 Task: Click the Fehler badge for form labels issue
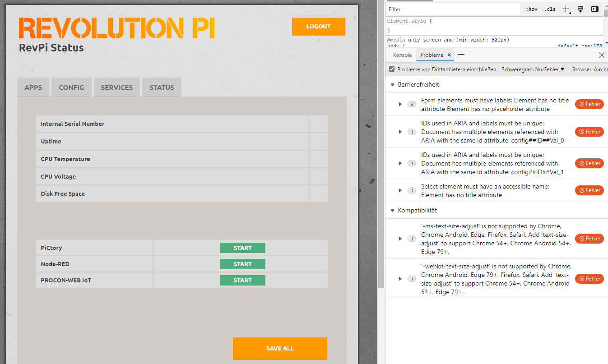coord(589,104)
